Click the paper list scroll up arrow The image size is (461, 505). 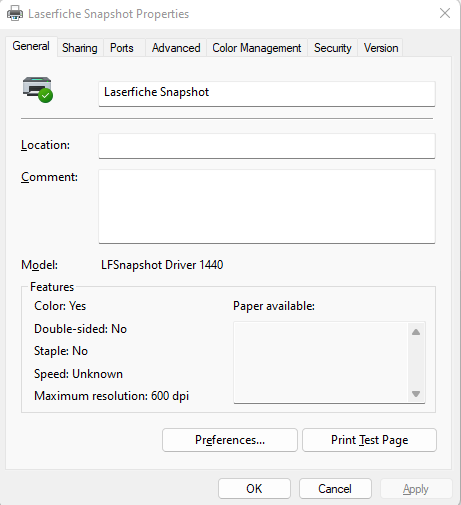[416, 332]
